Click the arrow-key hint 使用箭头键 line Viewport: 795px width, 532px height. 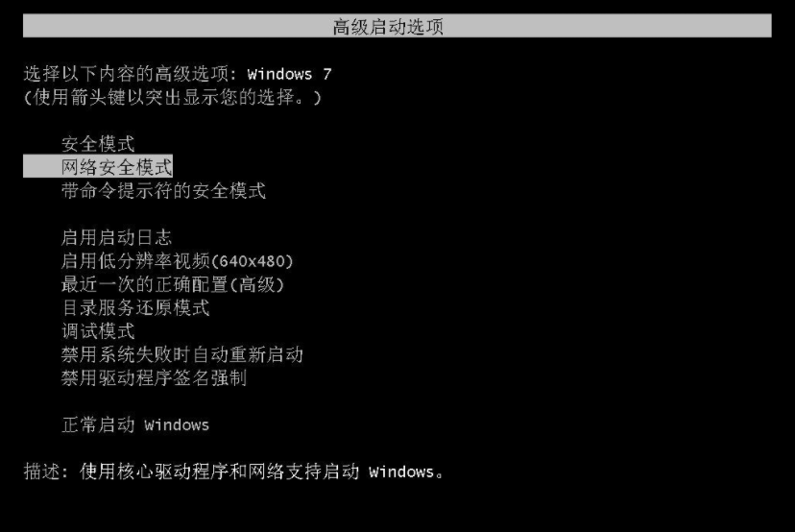(x=172, y=97)
